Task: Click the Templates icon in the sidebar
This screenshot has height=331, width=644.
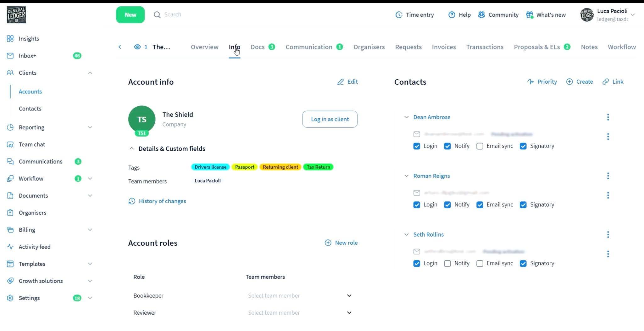Action: [10, 264]
